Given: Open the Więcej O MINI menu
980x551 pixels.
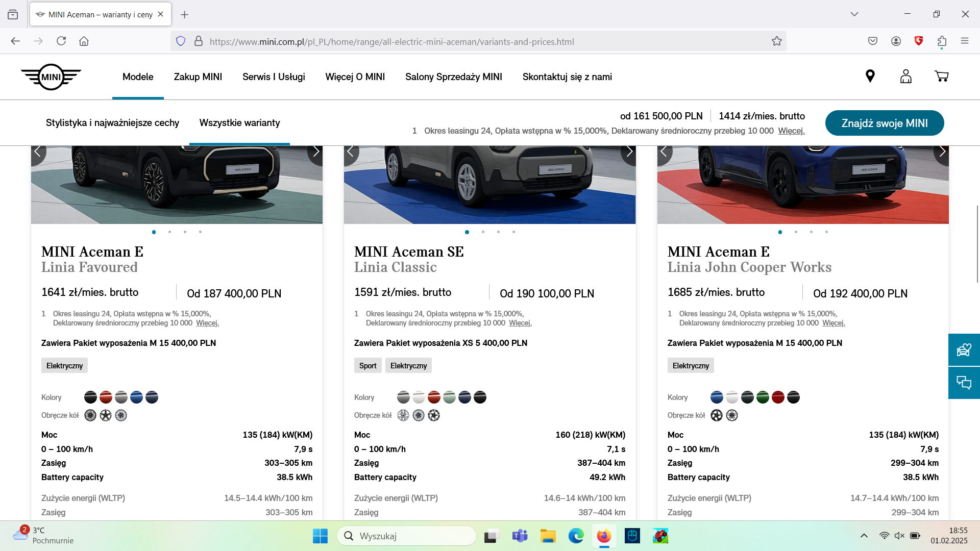Looking at the screenshot, I should point(355,77).
